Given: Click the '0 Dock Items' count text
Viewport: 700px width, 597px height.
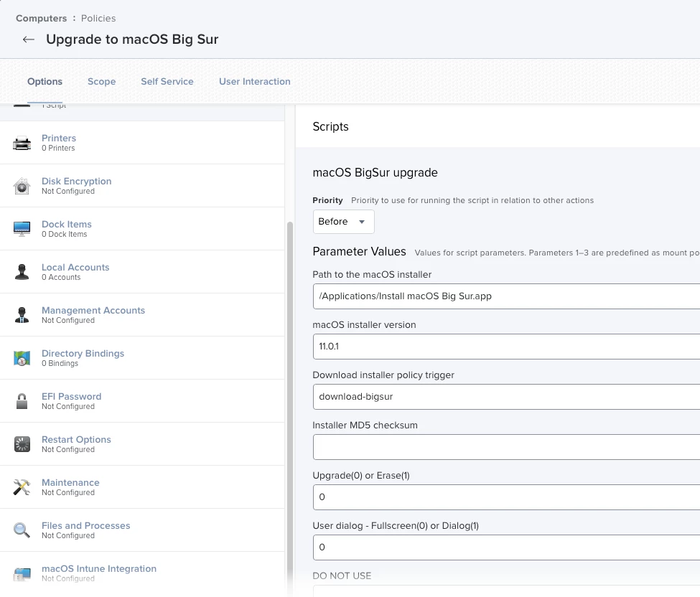Looking at the screenshot, I should 65,234.
